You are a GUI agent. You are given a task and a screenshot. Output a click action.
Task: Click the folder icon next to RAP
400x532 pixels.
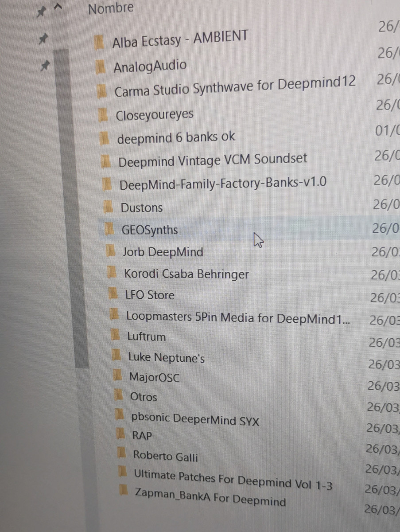120,433
